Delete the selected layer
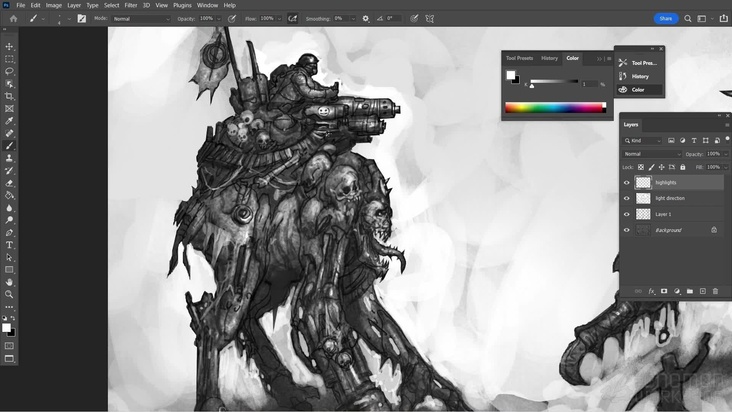The width and height of the screenshot is (732, 412). (x=715, y=291)
